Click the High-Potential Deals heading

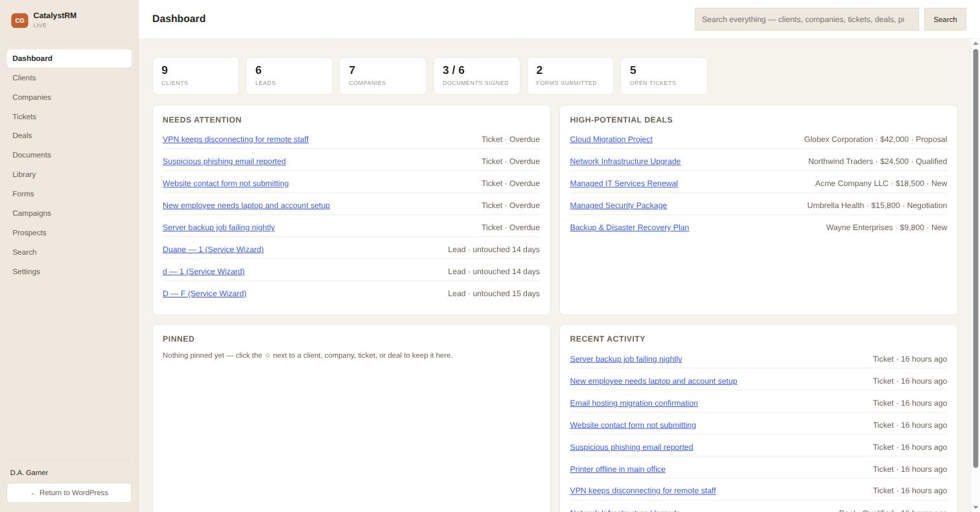point(621,120)
